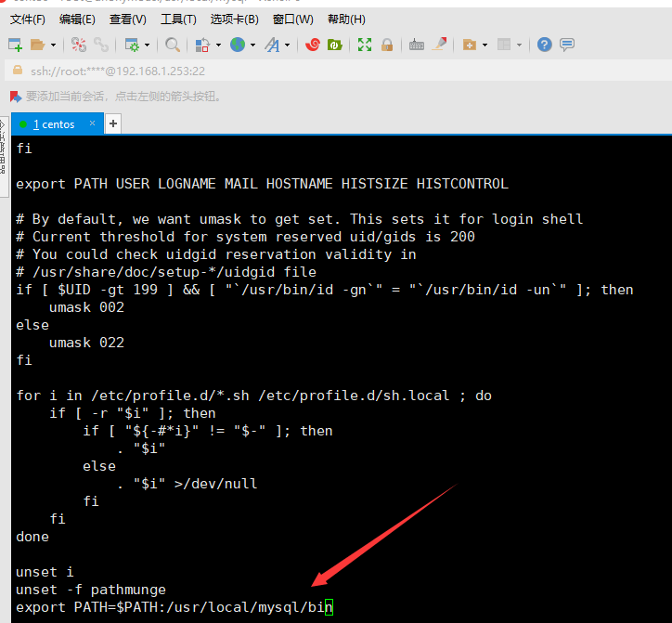
Task: Open the 窗口(W) menu
Action: (x=293, y=19)
